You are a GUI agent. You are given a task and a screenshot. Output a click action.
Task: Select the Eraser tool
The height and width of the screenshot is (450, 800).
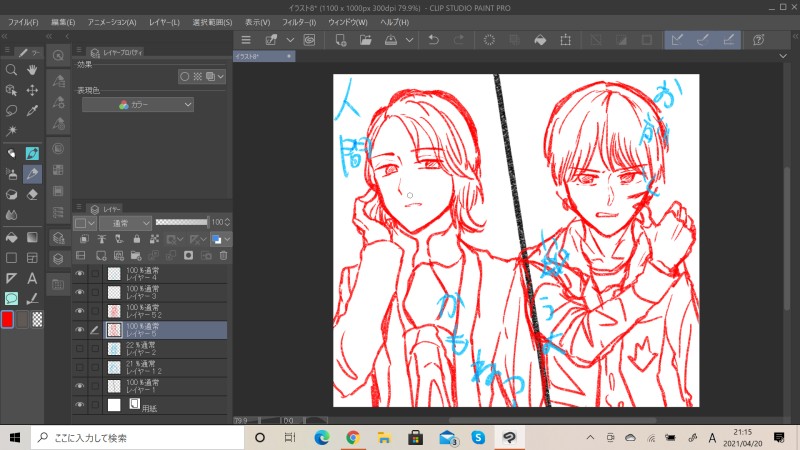(32, 194)
